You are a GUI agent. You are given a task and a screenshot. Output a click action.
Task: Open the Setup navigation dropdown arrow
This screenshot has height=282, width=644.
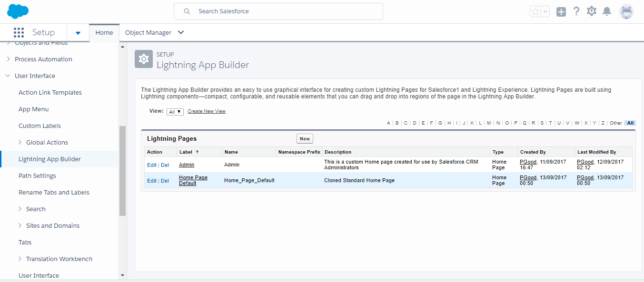click(x=78, y=33)
